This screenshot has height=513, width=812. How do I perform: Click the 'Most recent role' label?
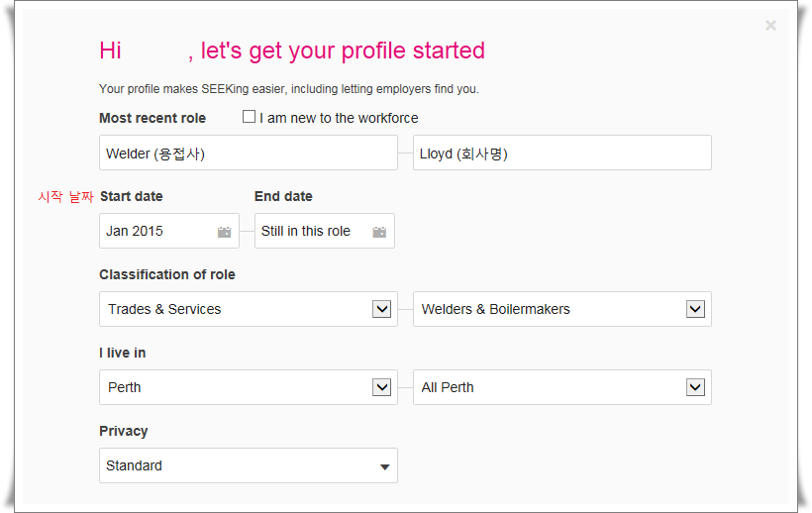[x=152, y=118]
